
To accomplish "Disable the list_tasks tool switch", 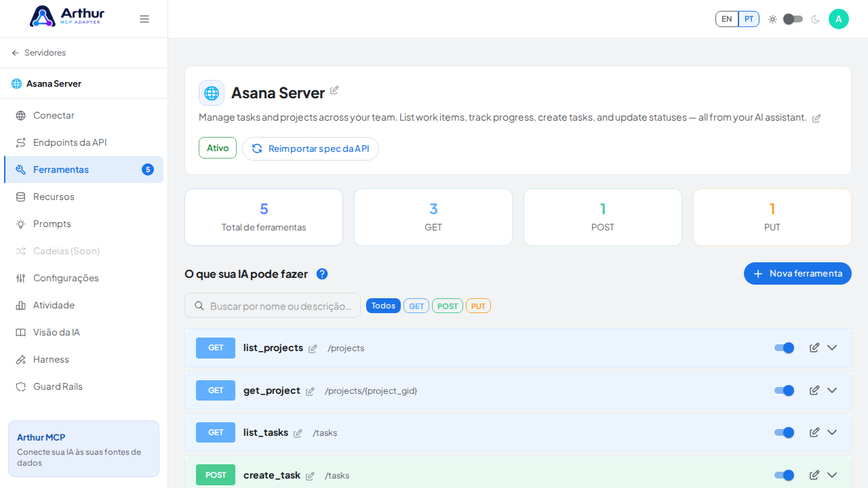I will [785, 432].
